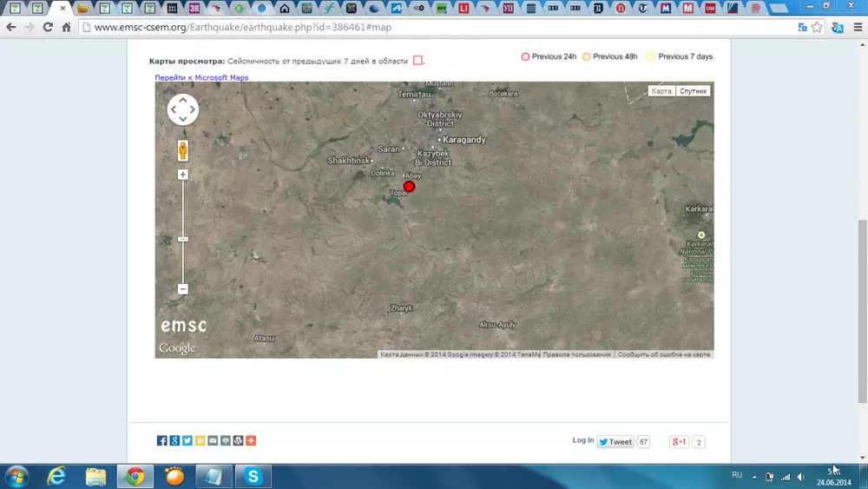
Task: Share page via Facebook icon
Action: tap(161, 441)
